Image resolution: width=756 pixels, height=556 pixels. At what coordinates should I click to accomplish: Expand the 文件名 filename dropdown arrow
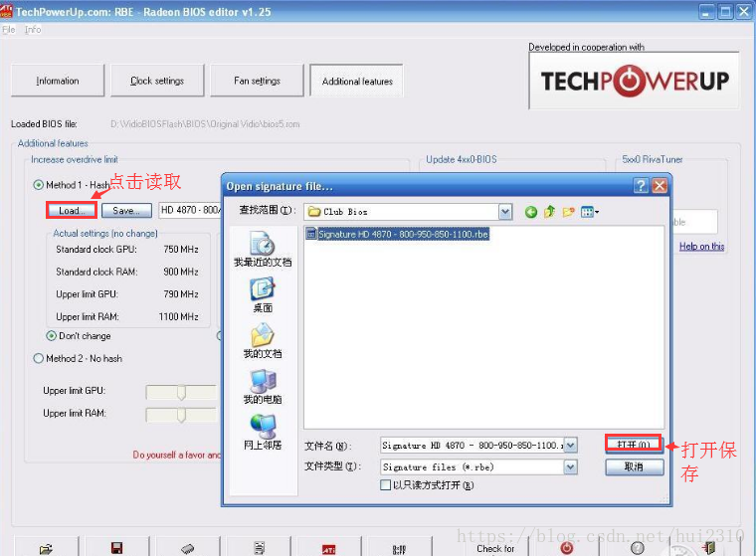[570, 445]
